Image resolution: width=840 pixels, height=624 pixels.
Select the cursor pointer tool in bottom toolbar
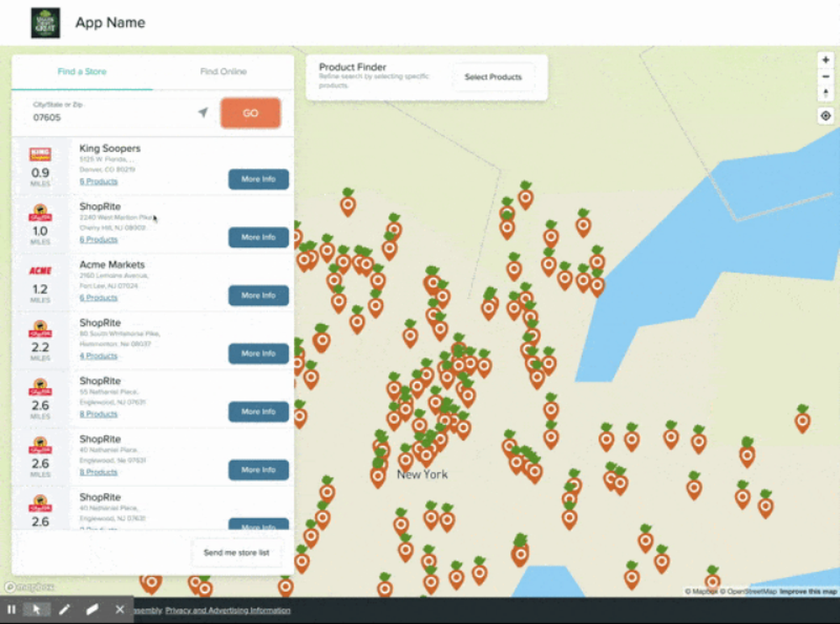[x=36, y=610]
